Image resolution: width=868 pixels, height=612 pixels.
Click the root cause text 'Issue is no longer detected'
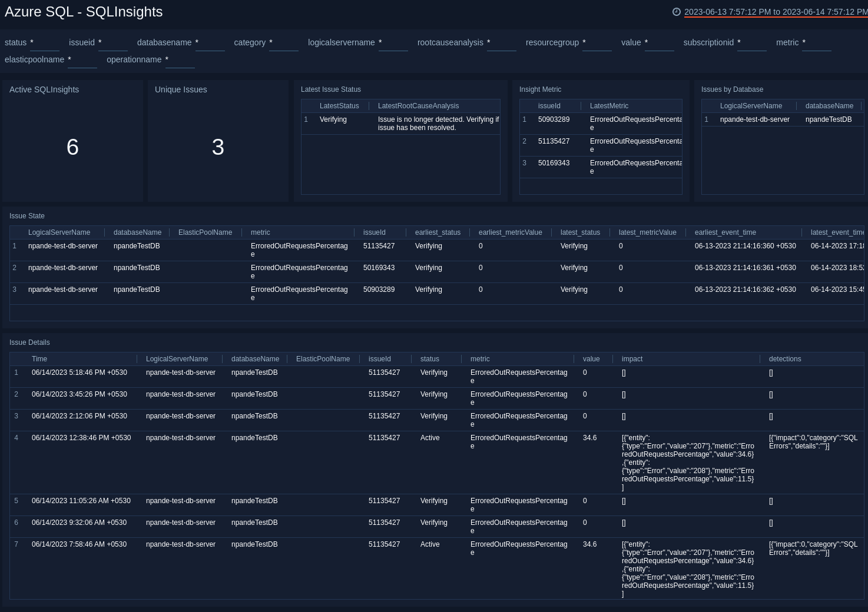(438, 124)
